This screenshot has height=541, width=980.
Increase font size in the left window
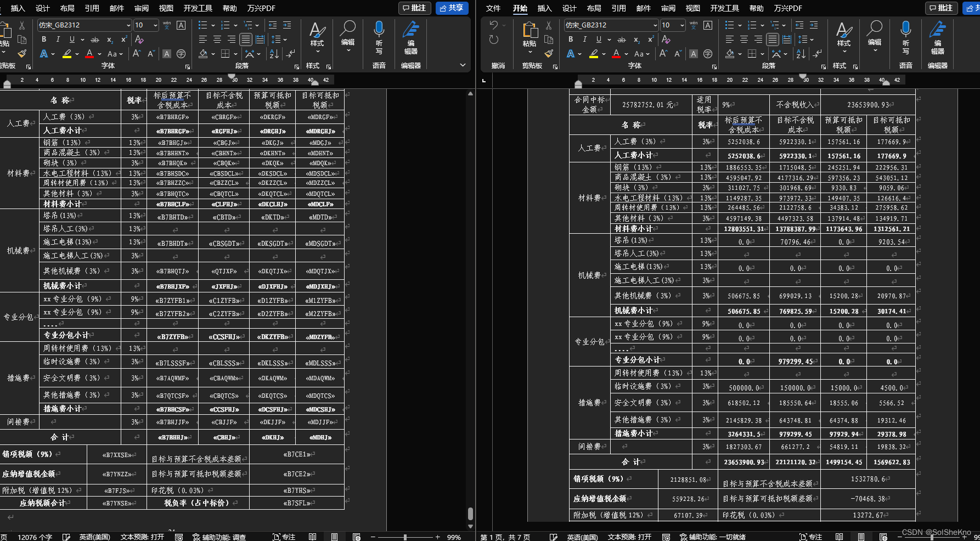click(137, 54)
